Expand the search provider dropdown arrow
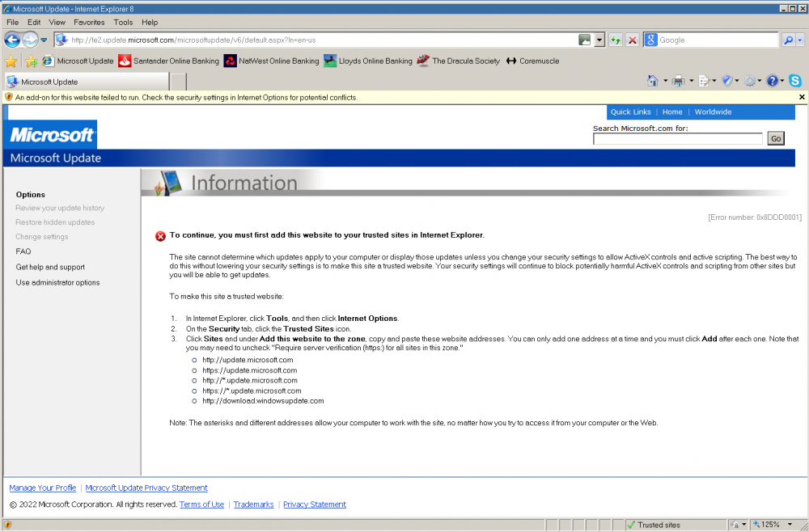This screenshot has width=809, height=532. 800,40
